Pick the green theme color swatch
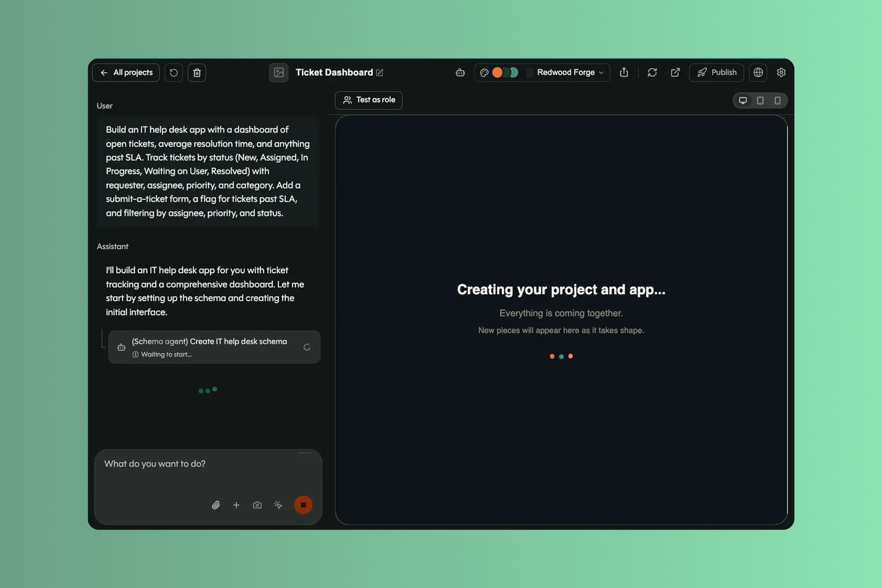This screenshot has width=882, height=588. click(x=514, y=73)
